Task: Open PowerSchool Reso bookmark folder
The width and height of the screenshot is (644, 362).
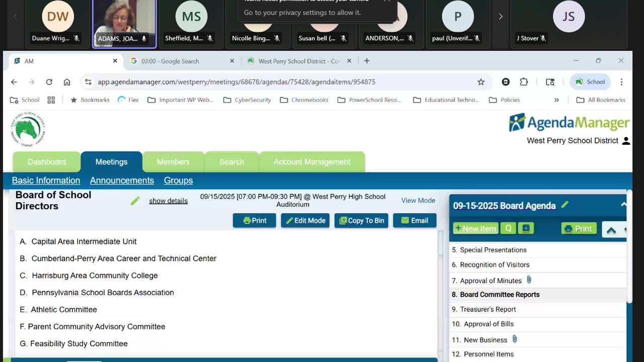Action: click(370, 100)
